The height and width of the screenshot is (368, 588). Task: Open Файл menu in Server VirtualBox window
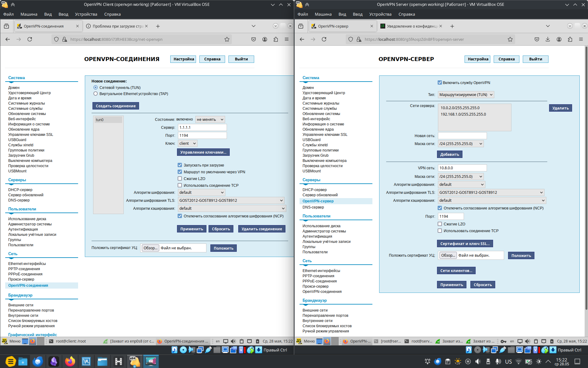303,14
